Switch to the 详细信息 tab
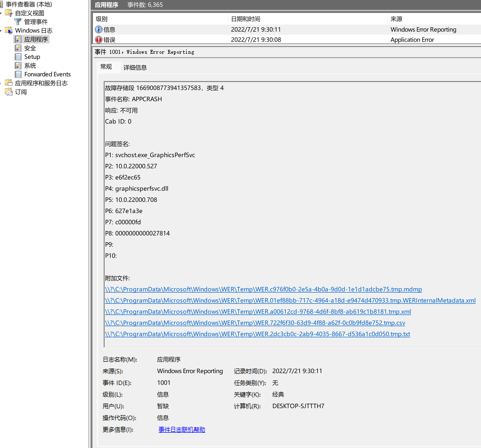The height and width of the screenshot is (448, 481). click(x=135, y=67)
